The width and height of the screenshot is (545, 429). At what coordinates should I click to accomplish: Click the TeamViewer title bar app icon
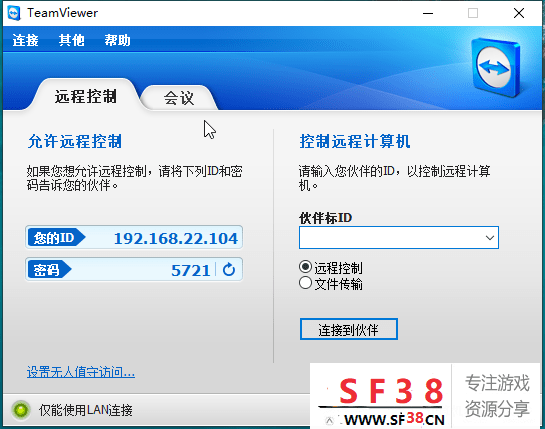[14, 13]
